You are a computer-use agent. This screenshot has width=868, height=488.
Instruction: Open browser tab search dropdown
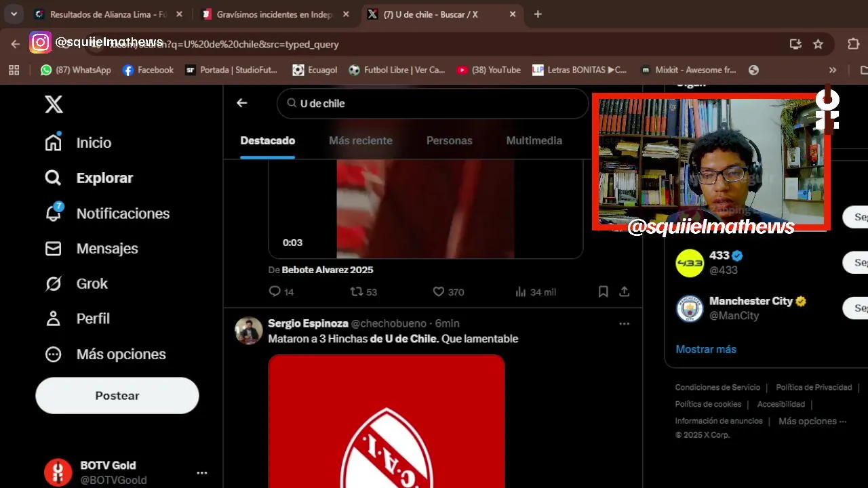14,14
